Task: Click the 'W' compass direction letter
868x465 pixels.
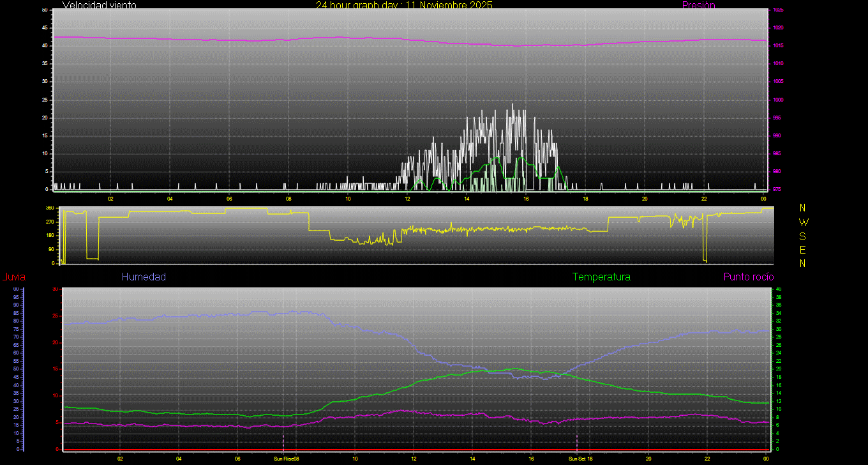Action: click(x=803, y=222)
